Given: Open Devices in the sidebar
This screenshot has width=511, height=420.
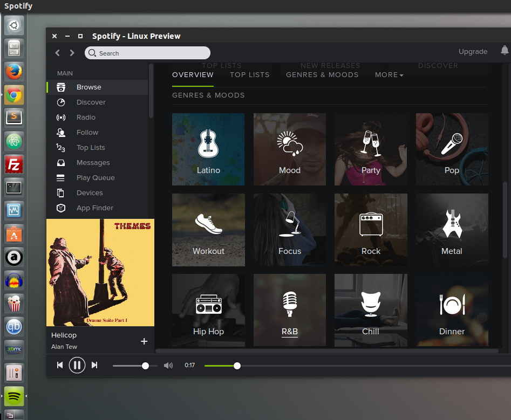Looking at the screenshot, I should coord(97,192).
